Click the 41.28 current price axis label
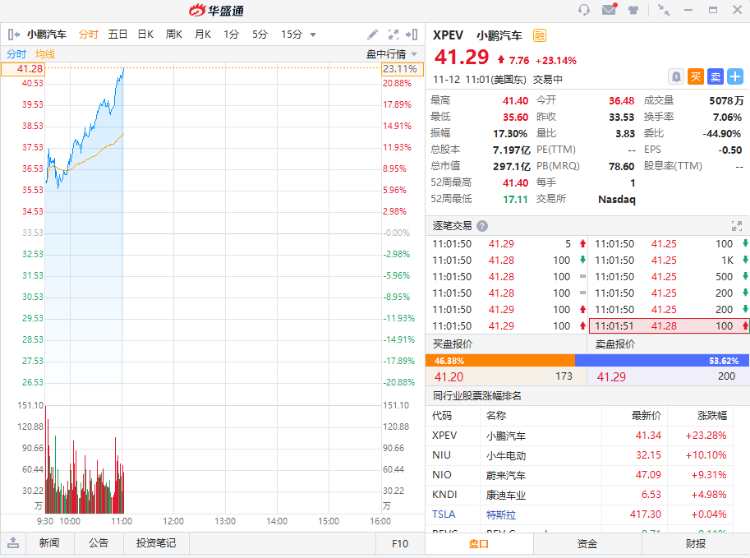 (23, 69)
